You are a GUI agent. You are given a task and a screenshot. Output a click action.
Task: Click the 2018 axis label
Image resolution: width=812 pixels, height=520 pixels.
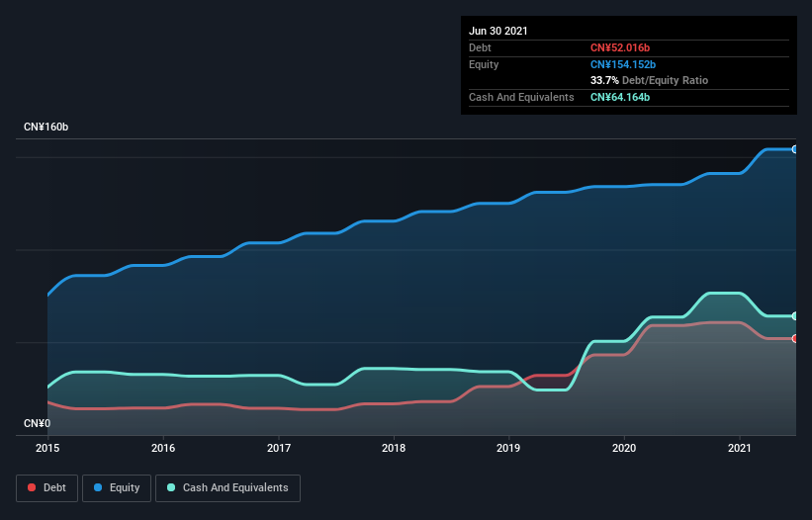point(394,448)
